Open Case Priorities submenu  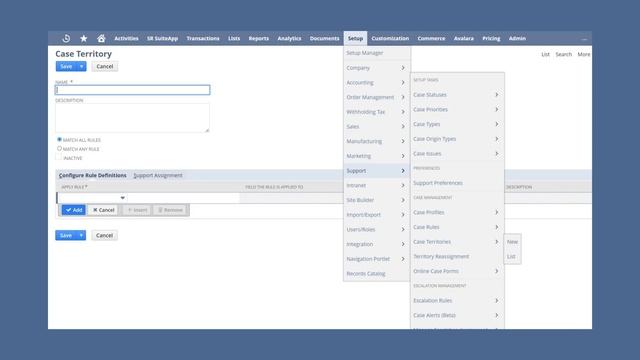pos(457,109)
